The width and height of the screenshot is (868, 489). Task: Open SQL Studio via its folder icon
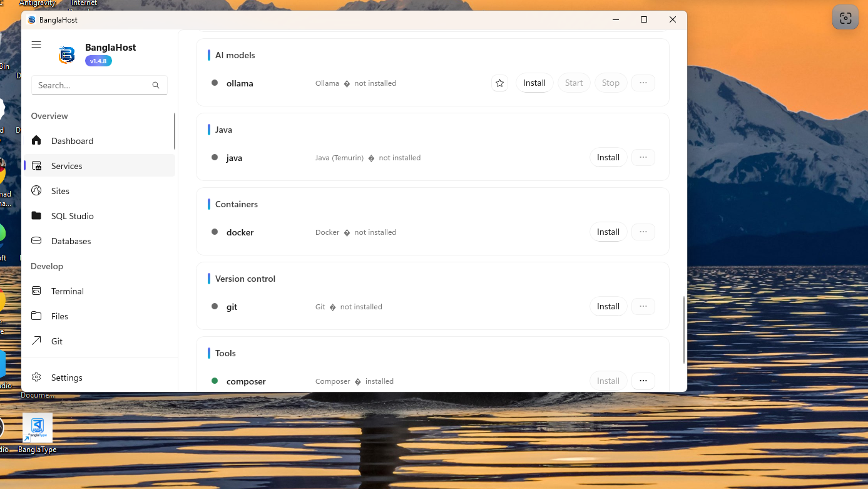(x=36, y=215)
